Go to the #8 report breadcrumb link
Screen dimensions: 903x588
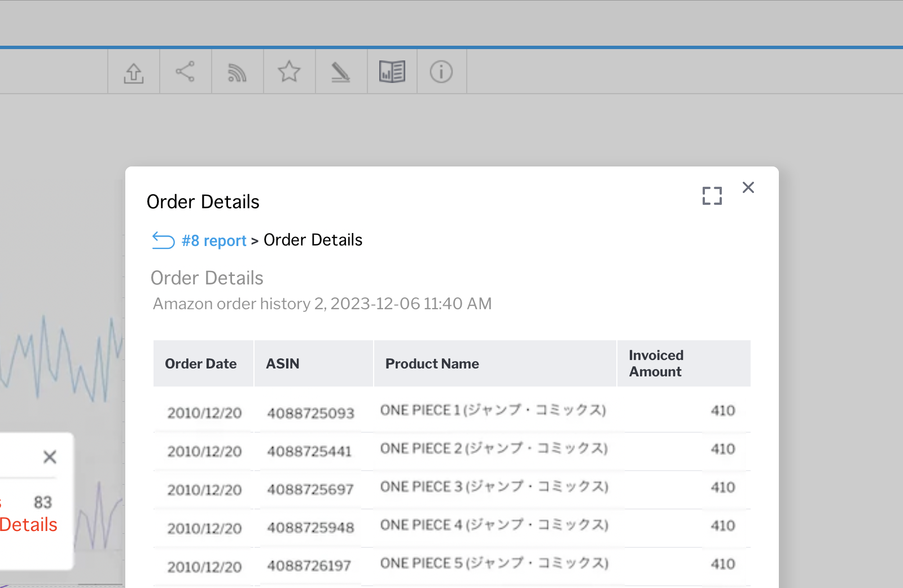pyautogui.click(x=214, y=241)
